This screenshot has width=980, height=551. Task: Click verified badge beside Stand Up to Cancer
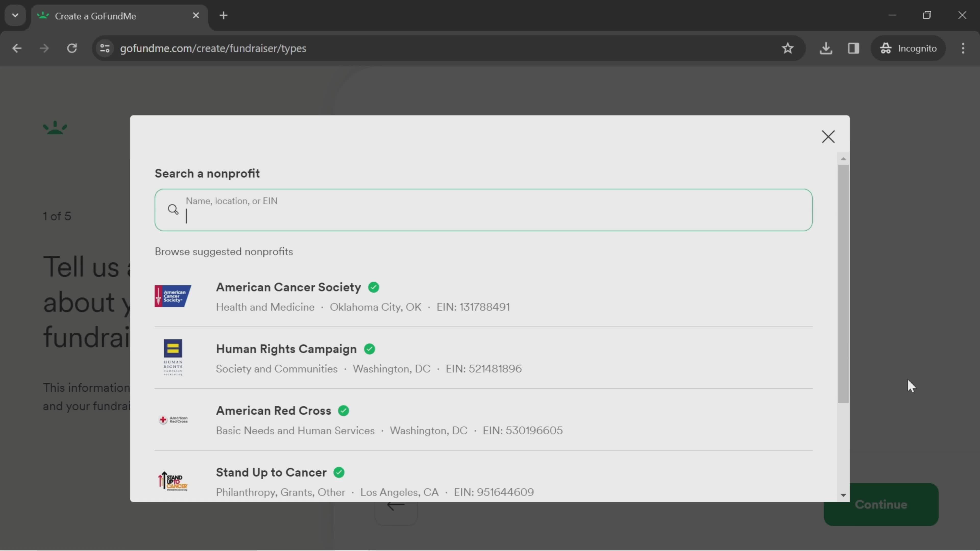(x=339, y=473)
